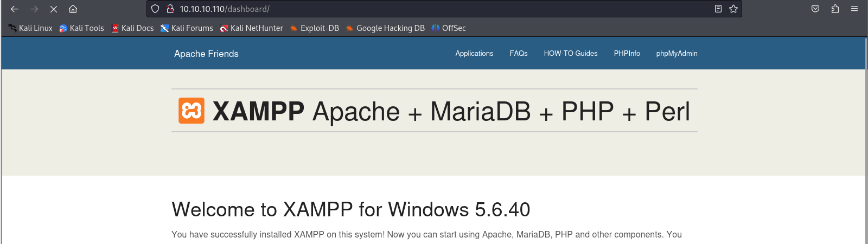Open the OffSec bookmark
This screenshot has width=868, height=244.
[x=449, y=28]
